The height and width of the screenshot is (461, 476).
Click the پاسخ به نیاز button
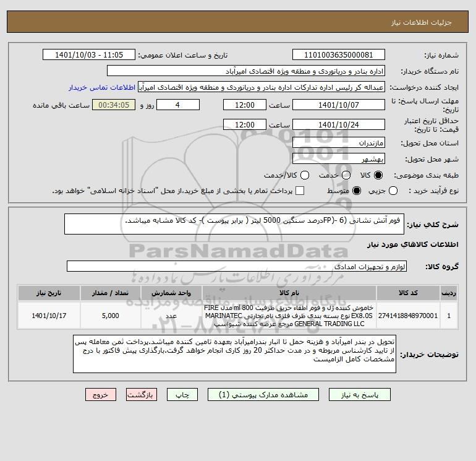click(x=359, y=395)
